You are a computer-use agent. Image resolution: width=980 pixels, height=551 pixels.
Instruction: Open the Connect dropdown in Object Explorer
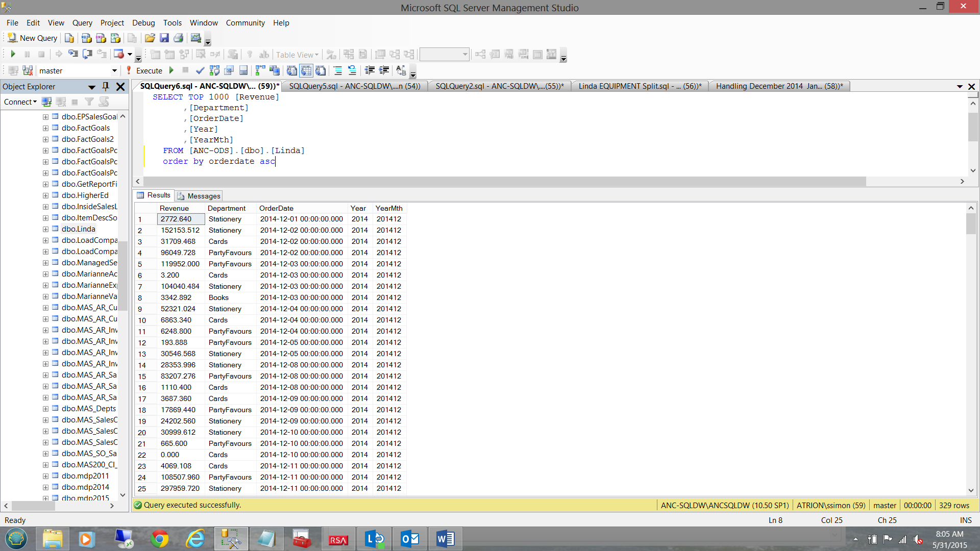20,102
